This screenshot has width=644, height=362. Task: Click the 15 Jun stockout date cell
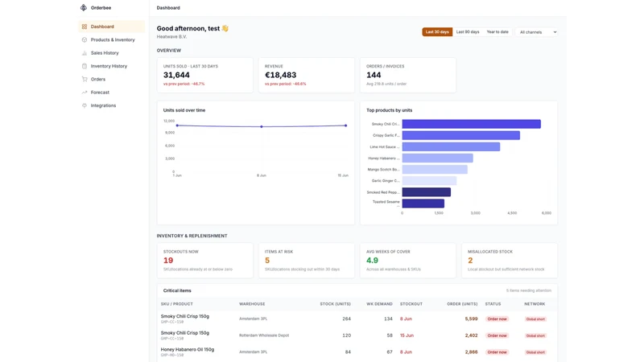(407, 335)
